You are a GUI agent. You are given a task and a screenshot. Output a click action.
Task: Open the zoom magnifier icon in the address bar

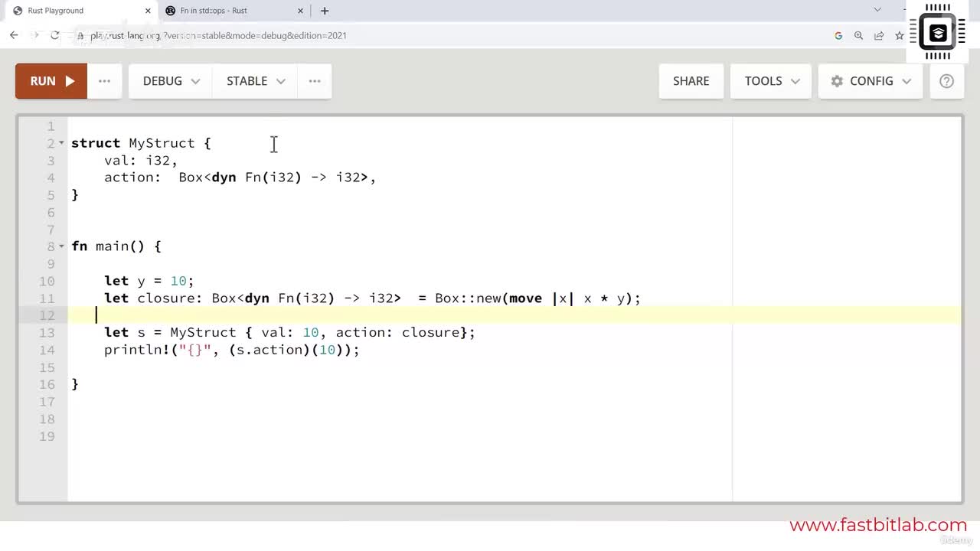[x=858, y=35]
